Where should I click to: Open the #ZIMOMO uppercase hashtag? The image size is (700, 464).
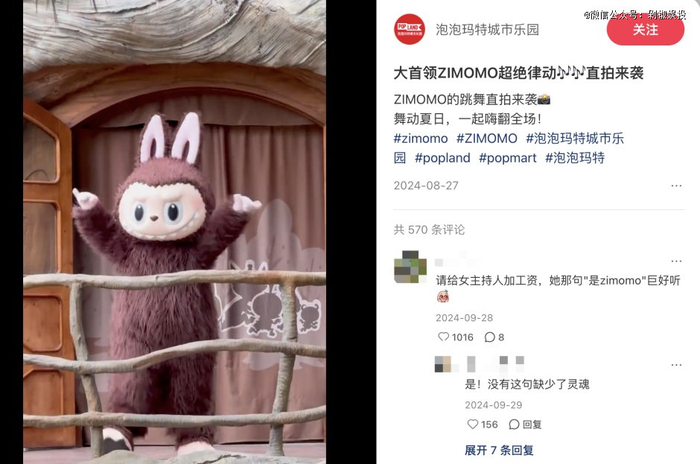(x=487, y=138)
